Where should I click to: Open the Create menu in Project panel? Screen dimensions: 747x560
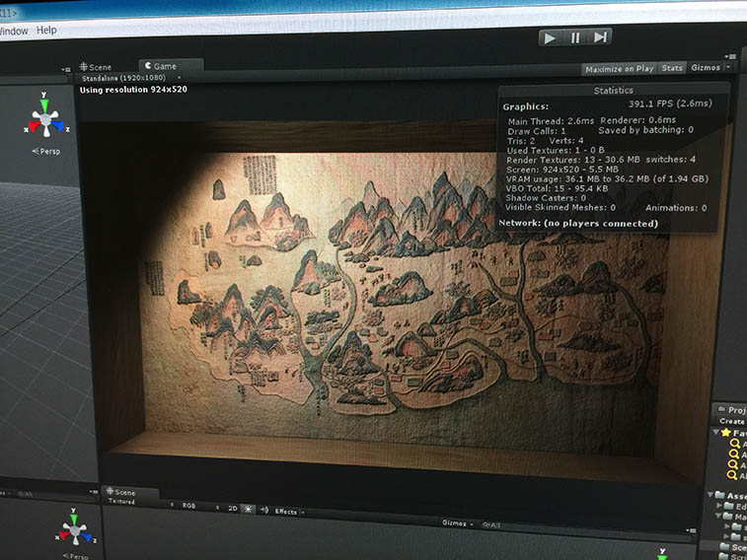732,421
